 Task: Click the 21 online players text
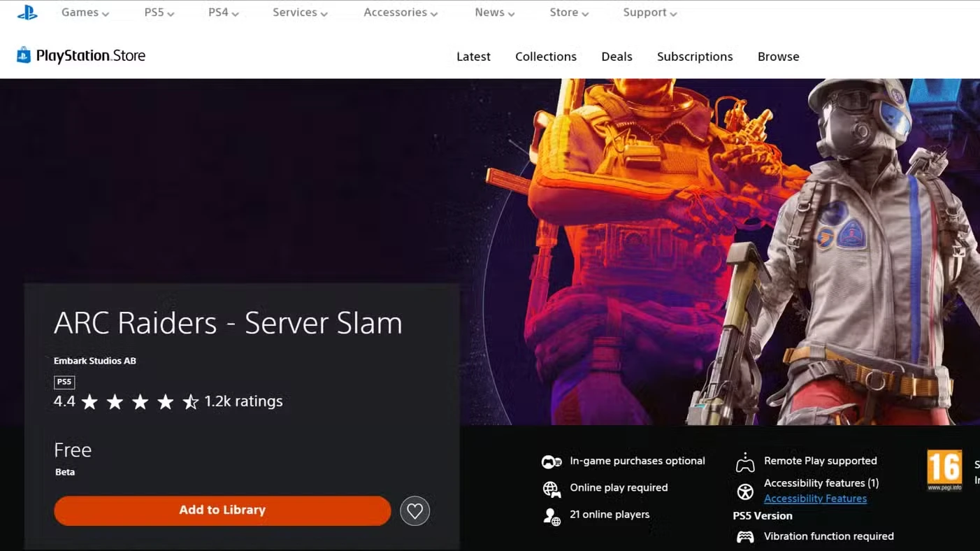click(610, 514)
